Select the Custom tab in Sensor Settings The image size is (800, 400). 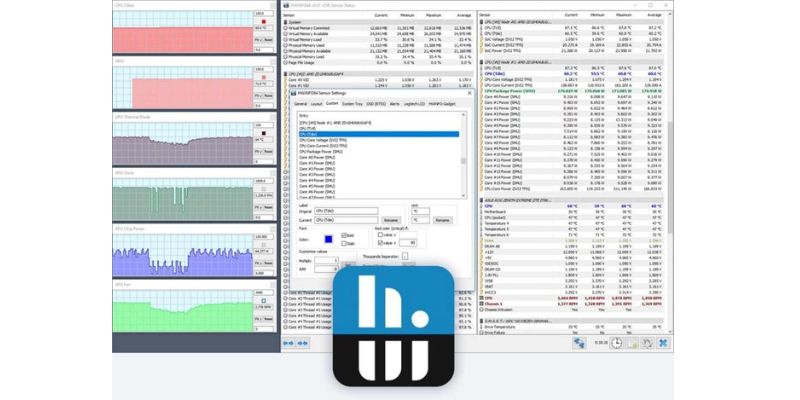click(332, 104)
